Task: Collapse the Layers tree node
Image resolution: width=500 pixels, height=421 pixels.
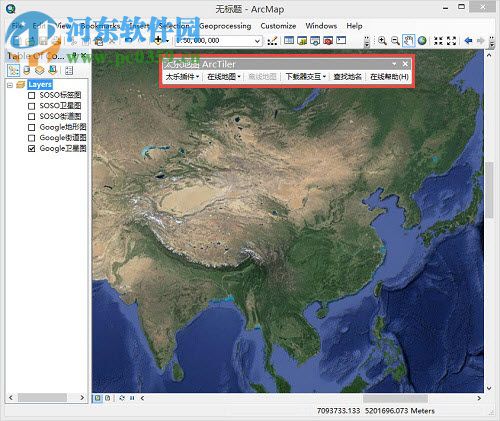Action: point(10,85)
